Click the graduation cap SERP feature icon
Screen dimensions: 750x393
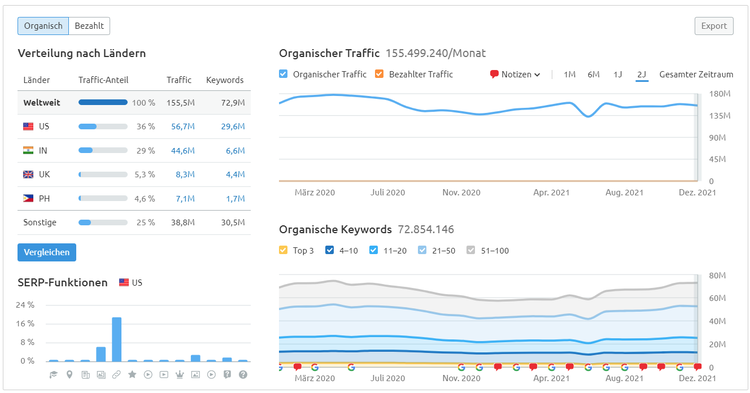[54, 375]
